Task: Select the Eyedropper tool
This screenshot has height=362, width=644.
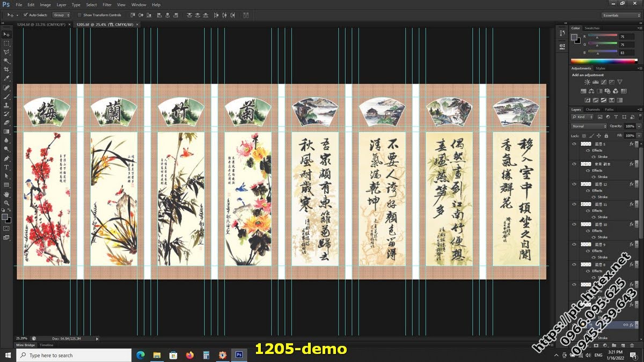Action: 6,78
